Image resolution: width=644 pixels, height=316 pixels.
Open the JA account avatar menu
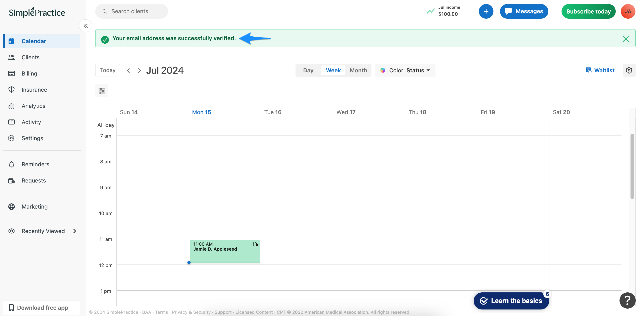click(x=628, y=11)
